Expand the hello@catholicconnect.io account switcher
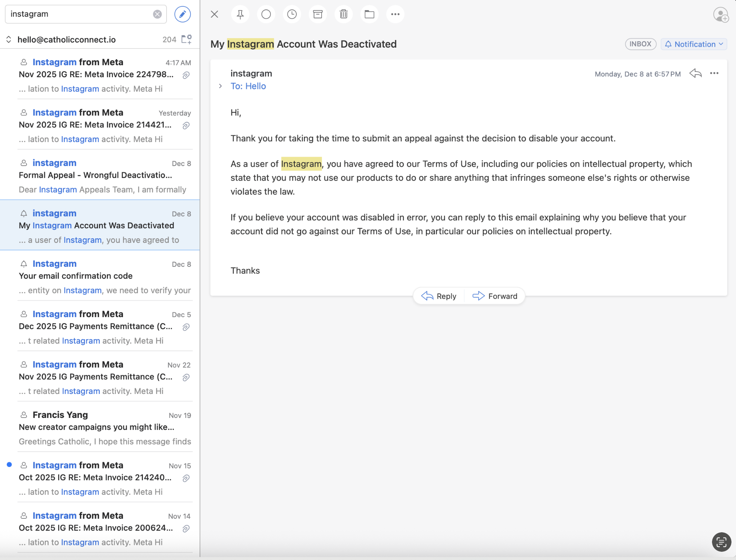The image size is (736, 560). pyautogui.click(x=9, y=39)
